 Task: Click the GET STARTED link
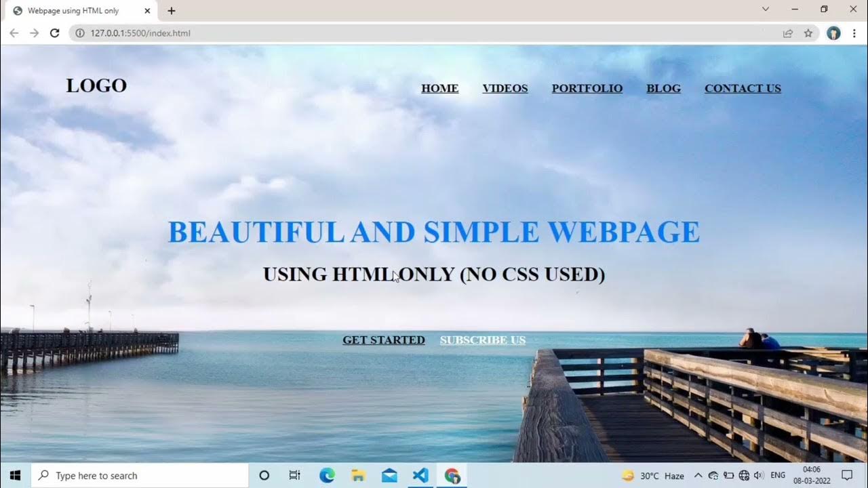(384, 340)
